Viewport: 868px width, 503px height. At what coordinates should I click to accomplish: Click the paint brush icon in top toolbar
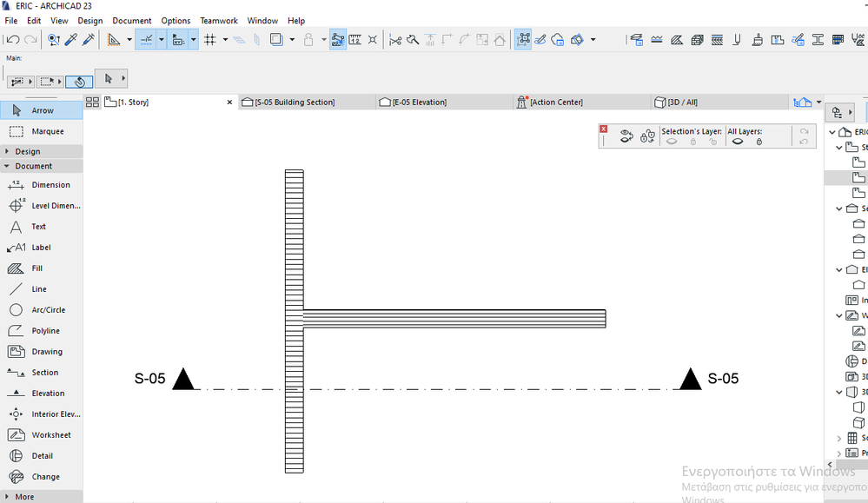758,40
